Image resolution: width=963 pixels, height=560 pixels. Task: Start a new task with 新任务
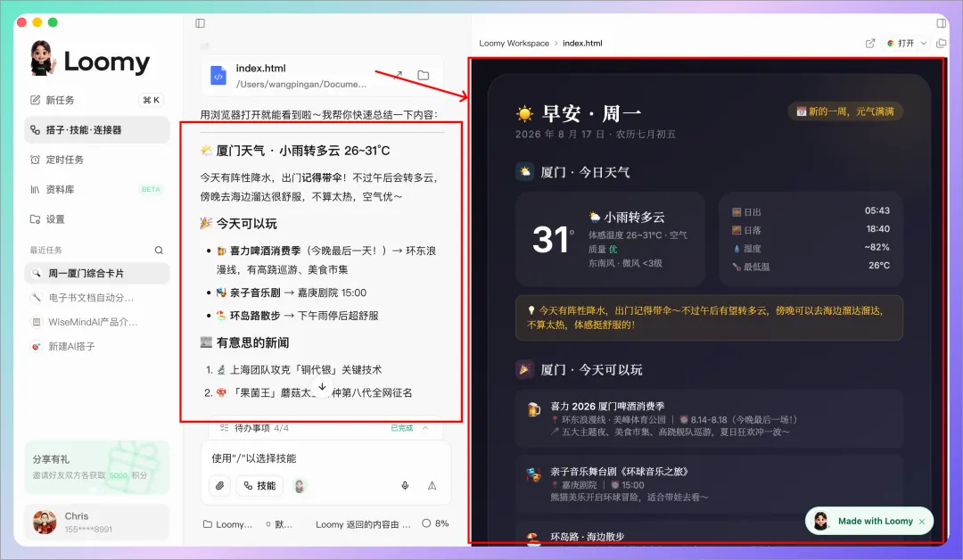[x=96, y=100]
